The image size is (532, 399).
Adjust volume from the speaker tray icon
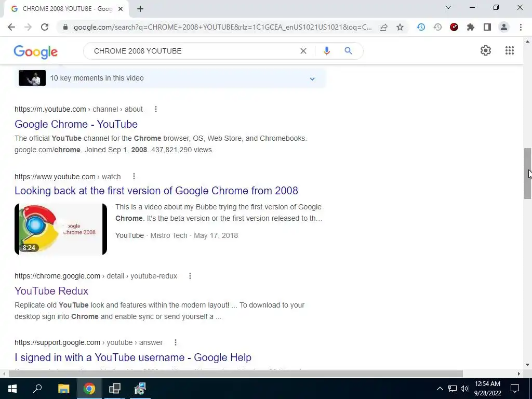point(464,389)
